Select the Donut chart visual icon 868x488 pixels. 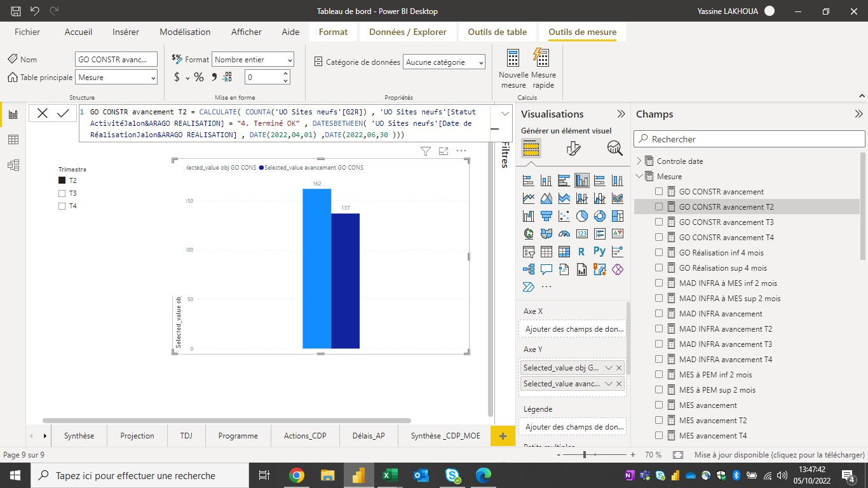click(600, 216)
